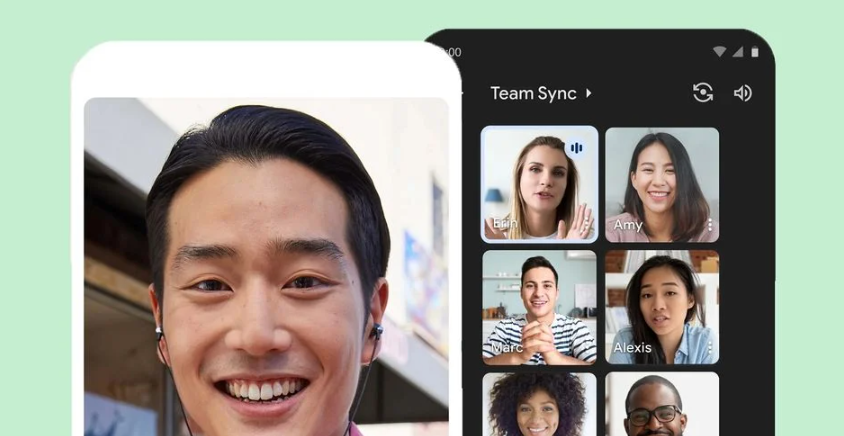Tap the full-screen video on the white phone
The image size is (844, 436).
266,270
